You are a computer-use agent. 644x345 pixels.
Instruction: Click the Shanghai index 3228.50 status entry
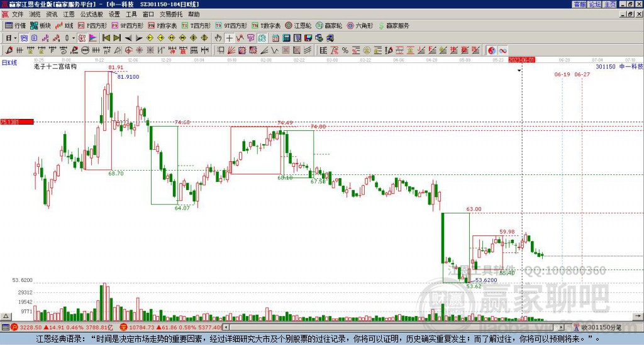pyautogui.click(x=63, y=327)
